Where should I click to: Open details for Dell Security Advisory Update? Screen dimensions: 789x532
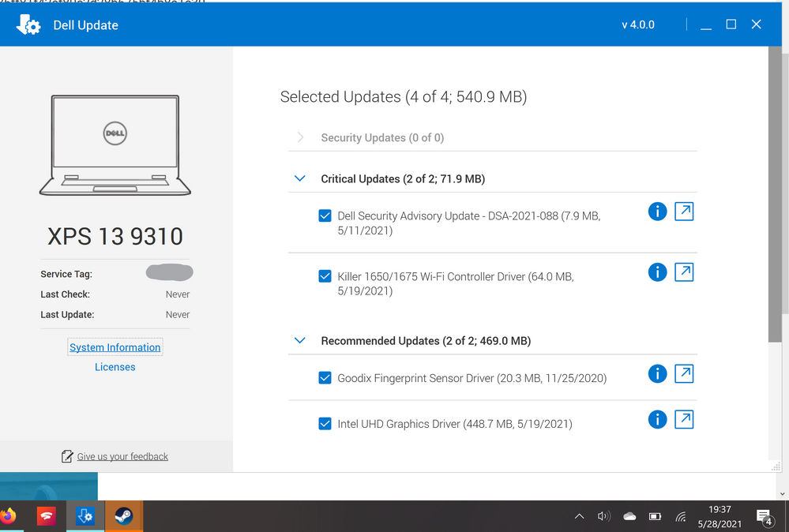coord(657,211)
